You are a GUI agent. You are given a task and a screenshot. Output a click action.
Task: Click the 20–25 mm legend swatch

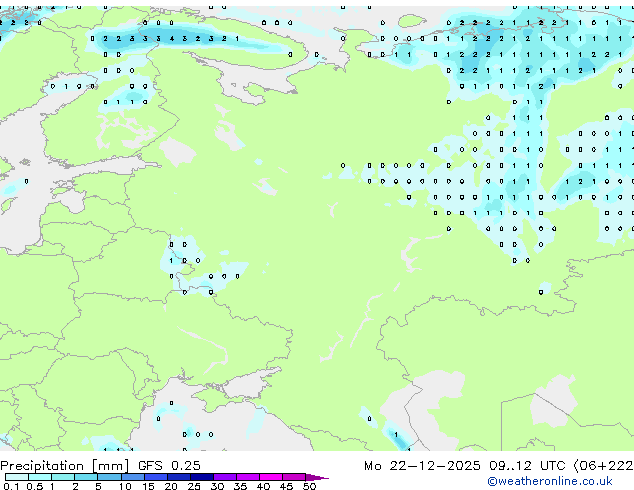(178, 477)
